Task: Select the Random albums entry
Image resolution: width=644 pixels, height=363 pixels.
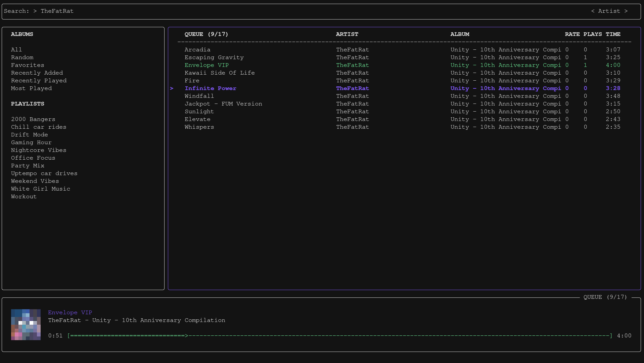Action: coord(22,57)
